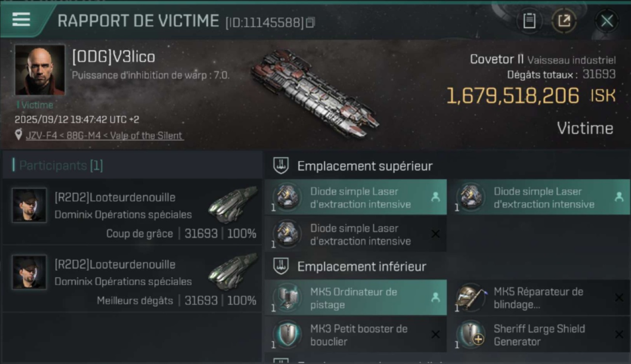
Task: Collapse the Emplacement supérieur section
Action: point(281,166)
